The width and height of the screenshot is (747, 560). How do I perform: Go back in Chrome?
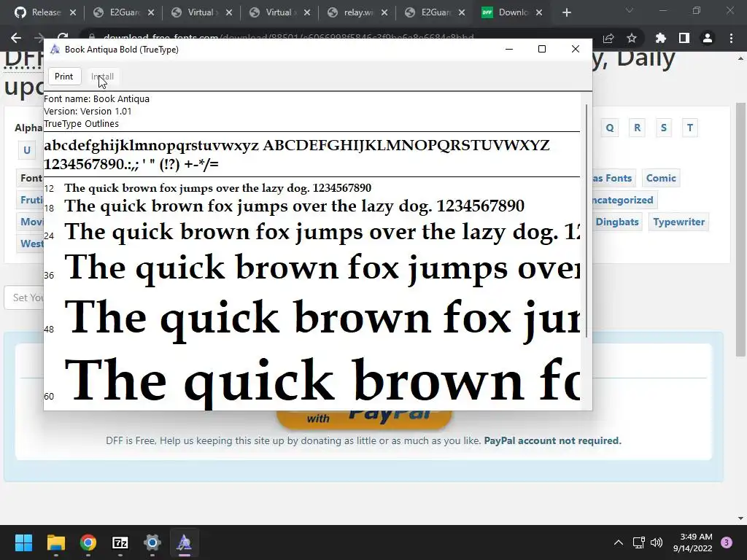(x=16, y=38)
